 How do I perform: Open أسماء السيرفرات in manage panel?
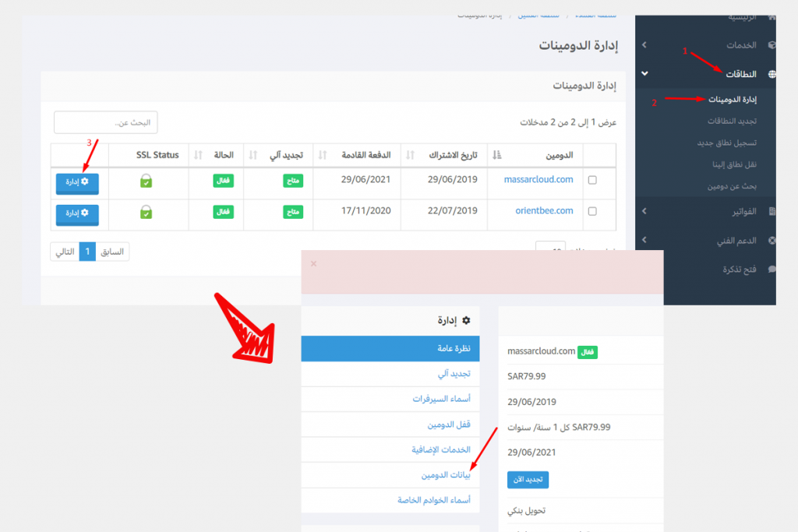390,400
